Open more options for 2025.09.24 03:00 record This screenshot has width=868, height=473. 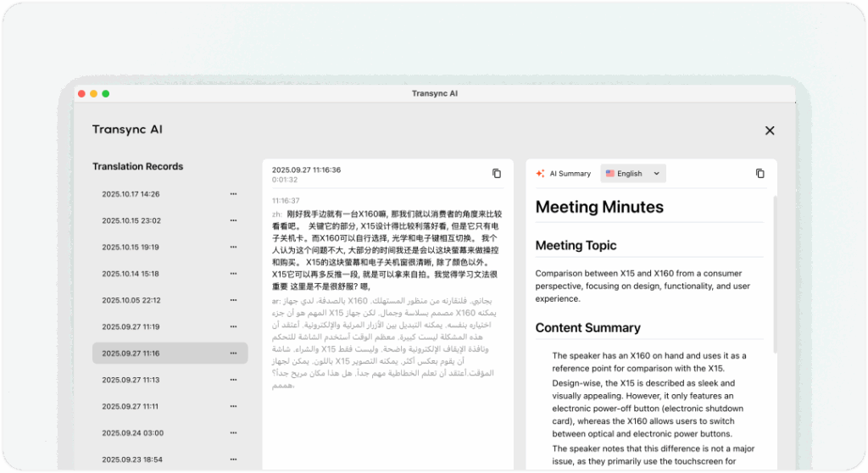point(233,433)
